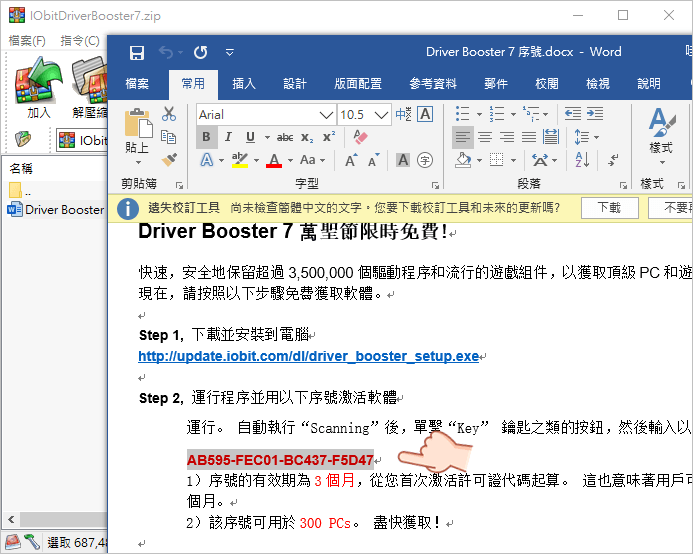Screen dimensions: 693x554
Task: Click Clear All Formatting eraser icon
Action: (361, 137)
